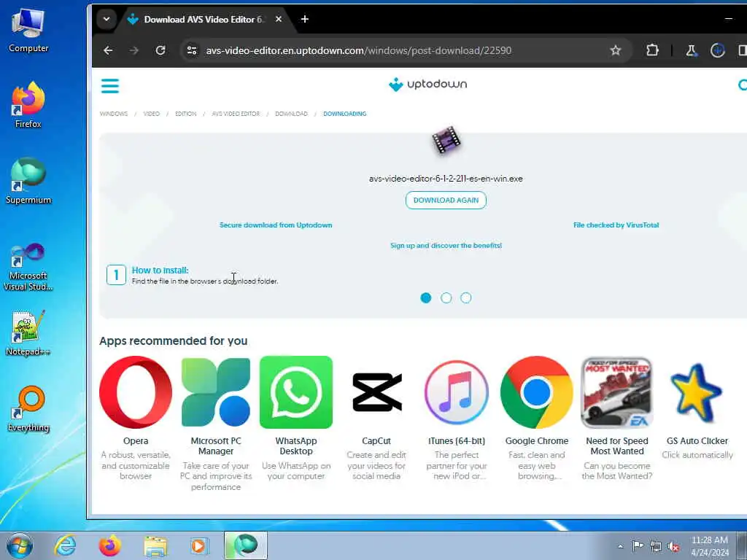Click the CapCut title text
This screenshot has width=747, height=560.
(x=376, y=441)
